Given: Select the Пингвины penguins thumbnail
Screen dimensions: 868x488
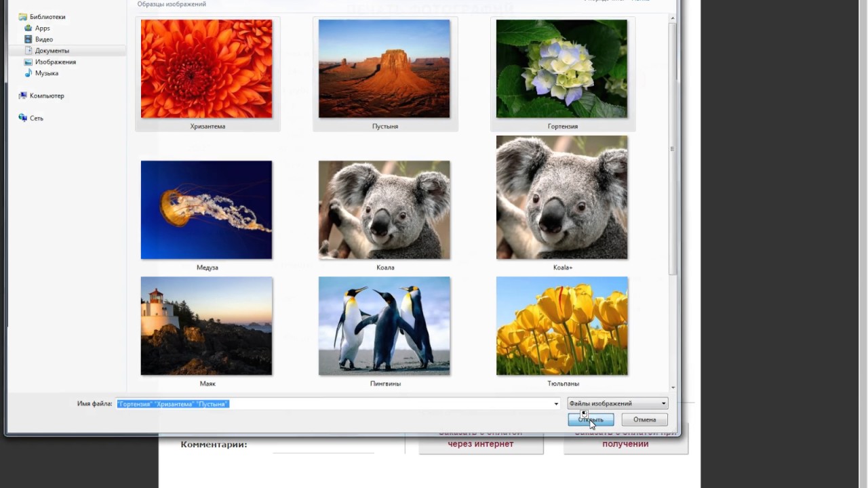Looking at the screenshot, I should click(x=384, y=326).
